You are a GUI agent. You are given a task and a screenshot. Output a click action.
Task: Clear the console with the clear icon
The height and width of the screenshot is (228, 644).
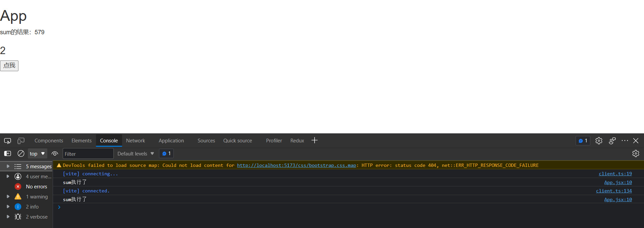[21, 153]
